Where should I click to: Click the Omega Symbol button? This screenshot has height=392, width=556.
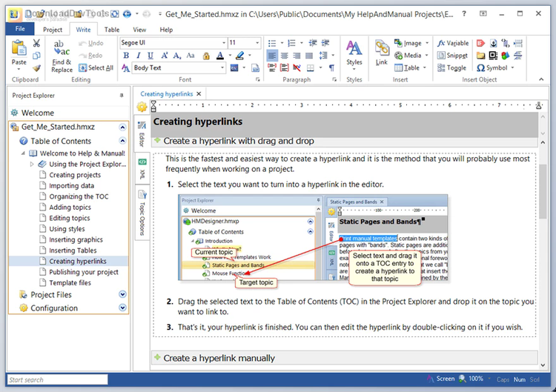[x=492, y=67]
